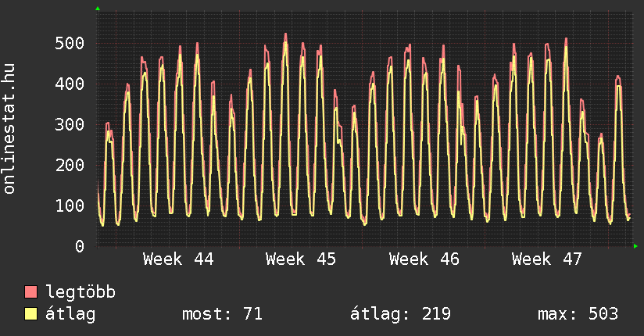The width and height of the screenshot is (644, 336).
Task: Click the 100 y-axis tick label
Action: tap(70, 206)
